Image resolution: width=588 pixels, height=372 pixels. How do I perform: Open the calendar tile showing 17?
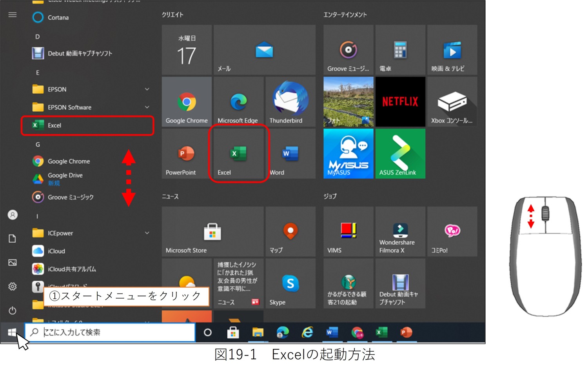click(187, 50)
